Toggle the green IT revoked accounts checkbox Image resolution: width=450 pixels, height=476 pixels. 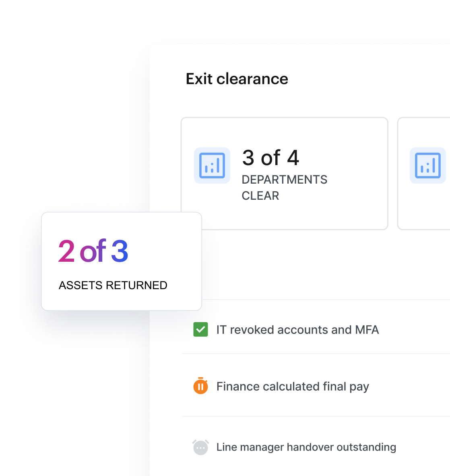tap(200, 329)
